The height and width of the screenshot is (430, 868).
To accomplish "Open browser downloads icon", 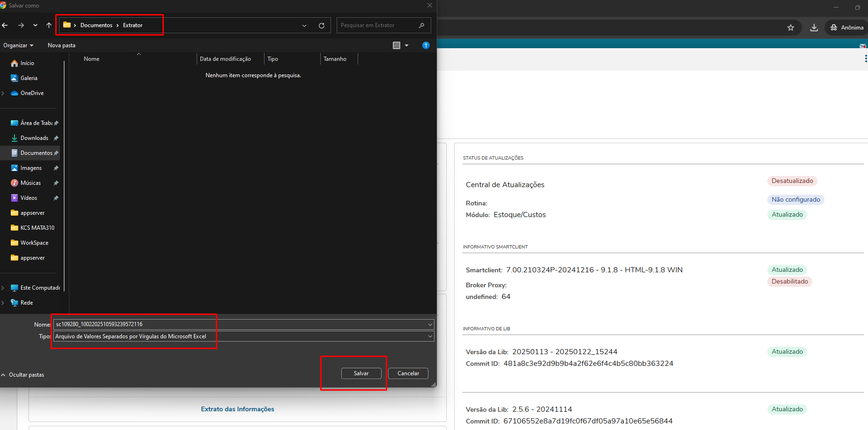I will click(814, 28).
